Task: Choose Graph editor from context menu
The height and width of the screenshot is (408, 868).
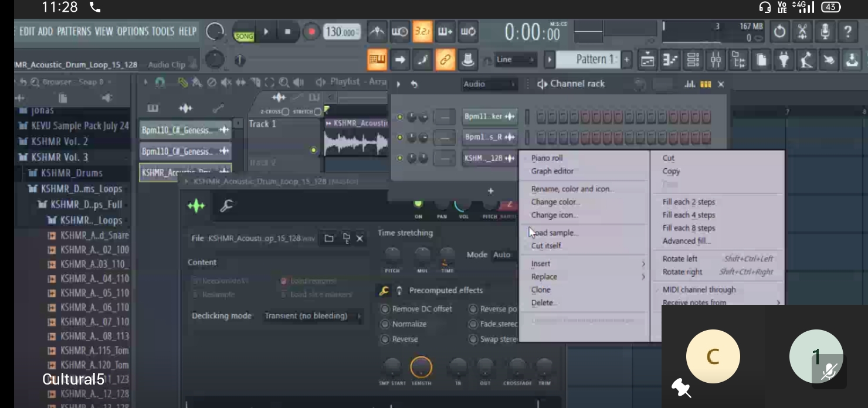Action: 552,171
